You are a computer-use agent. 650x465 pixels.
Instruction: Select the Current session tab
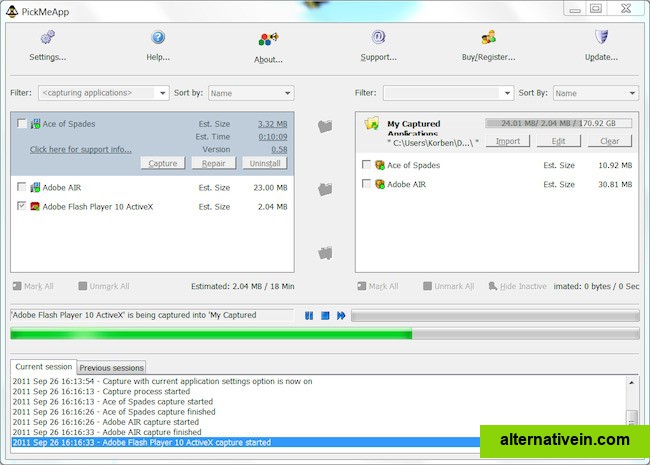pyautogui.click(x=44, y=367)
